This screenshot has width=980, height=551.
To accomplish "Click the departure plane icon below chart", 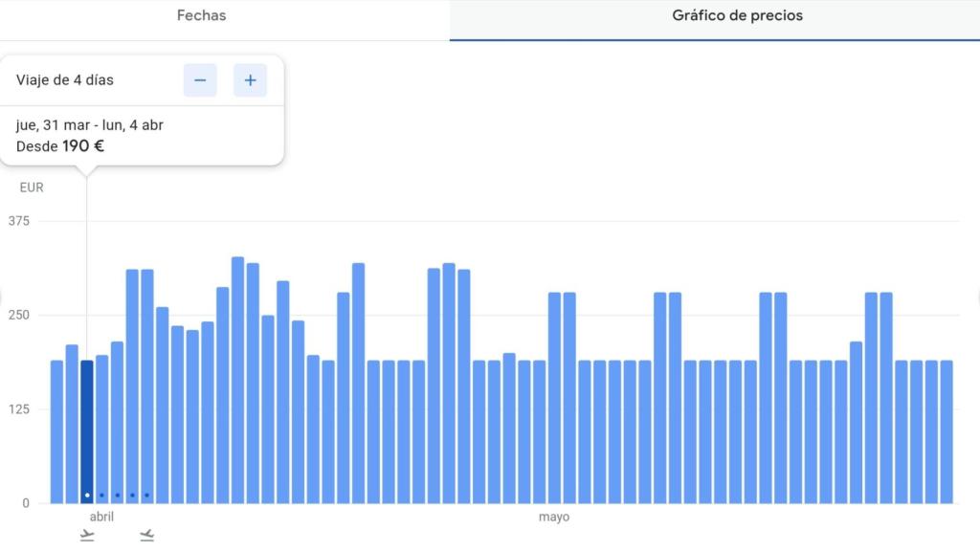I will click(x=87, y=536).
